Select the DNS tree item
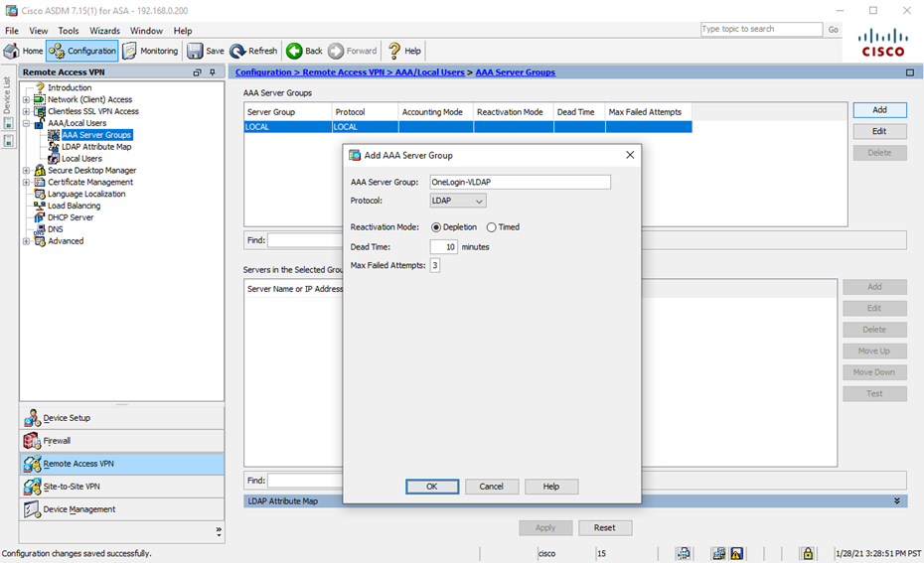 point(56,229)
